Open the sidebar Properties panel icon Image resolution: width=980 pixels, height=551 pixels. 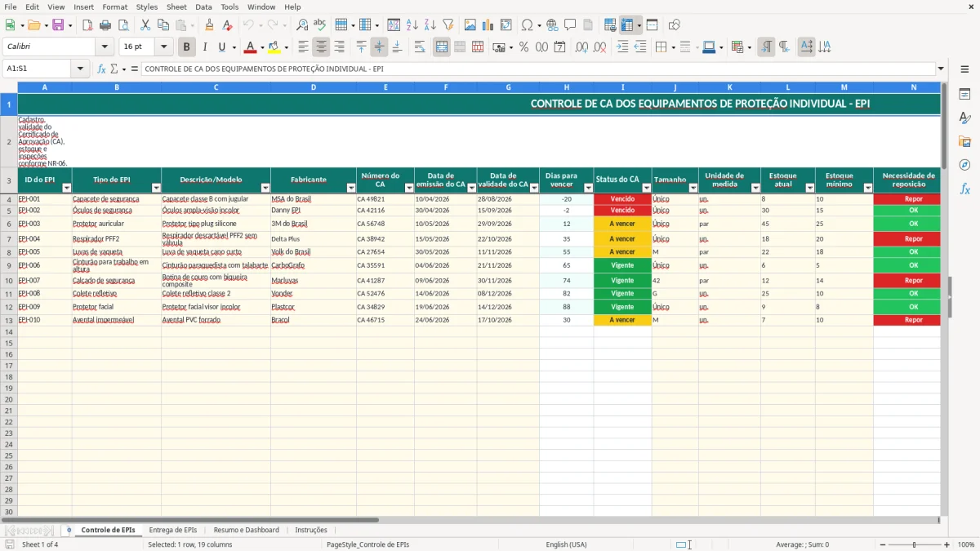click(x=964, y=94)
